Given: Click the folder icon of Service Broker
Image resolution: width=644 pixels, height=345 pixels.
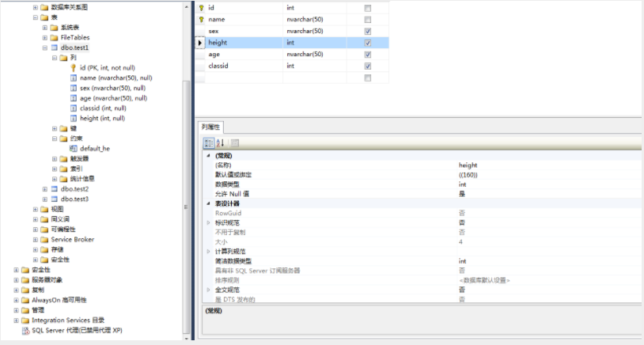Looking at the screenshot, I should pos(44,240).
